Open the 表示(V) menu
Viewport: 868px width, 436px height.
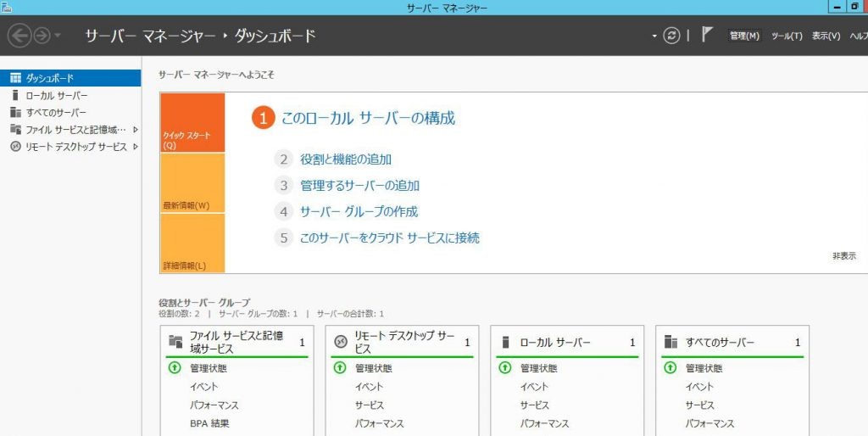[826, 36]
